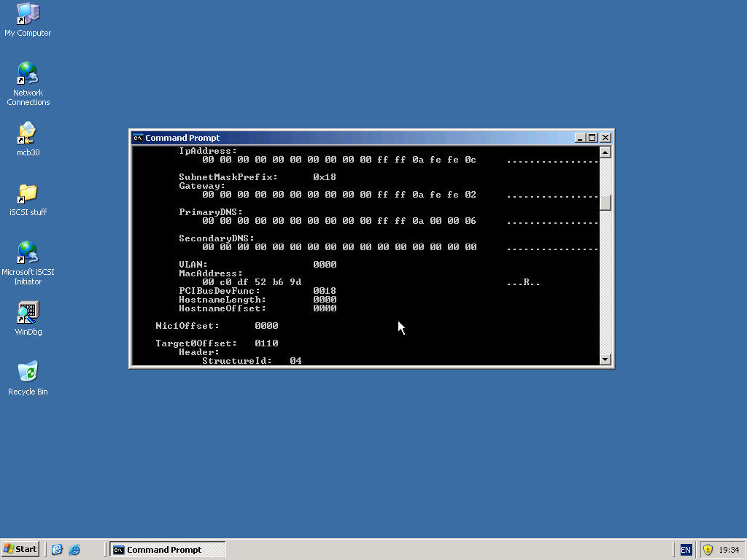Click the console vertical scrollbar thumb
747x560 pixels.
click(605, 203)
